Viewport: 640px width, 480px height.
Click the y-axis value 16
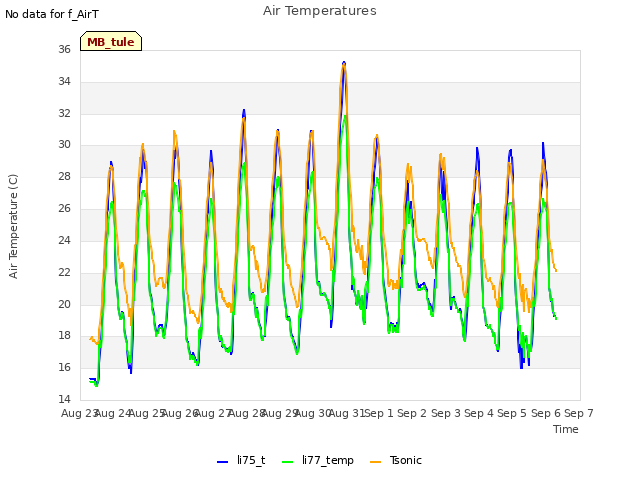pos(64,367)
